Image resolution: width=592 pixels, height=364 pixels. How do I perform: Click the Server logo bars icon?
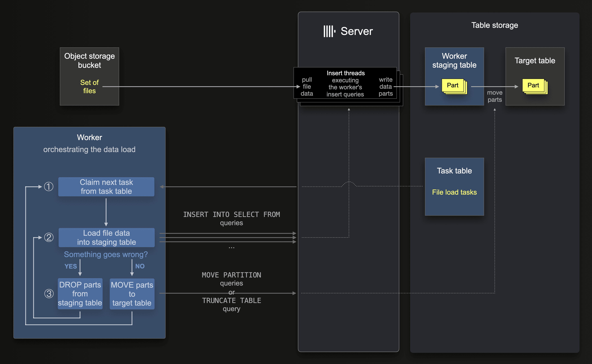[329, 31]
